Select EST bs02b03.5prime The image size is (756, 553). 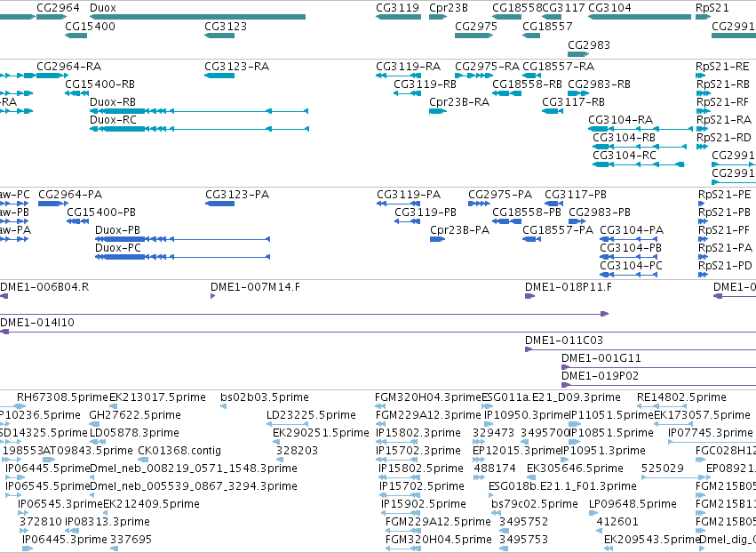(224, 407)
